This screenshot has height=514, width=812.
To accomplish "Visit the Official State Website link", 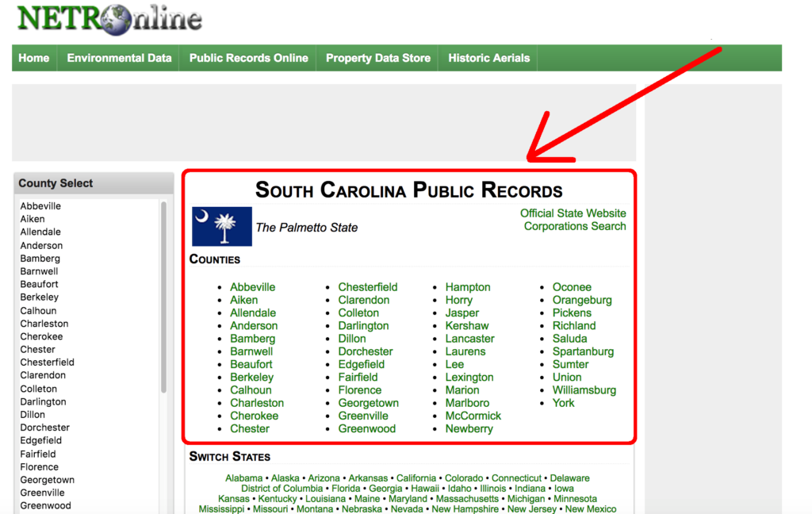I will coord(573,213).
